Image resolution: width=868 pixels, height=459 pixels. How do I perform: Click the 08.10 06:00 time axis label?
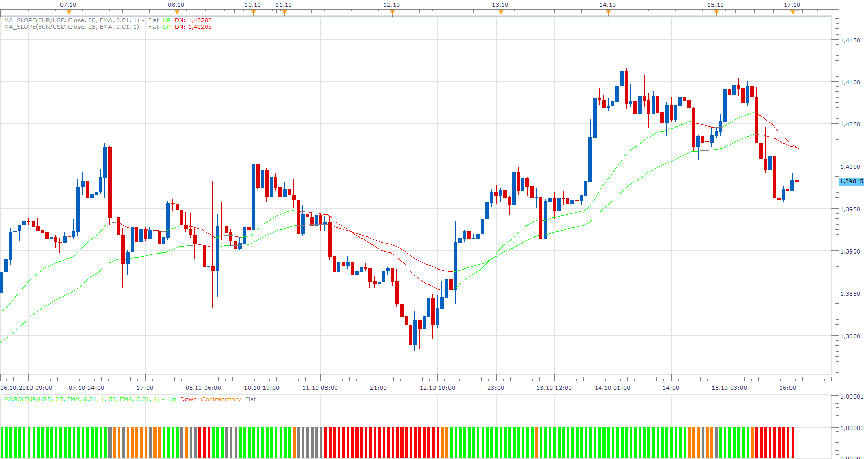point(203,388)
